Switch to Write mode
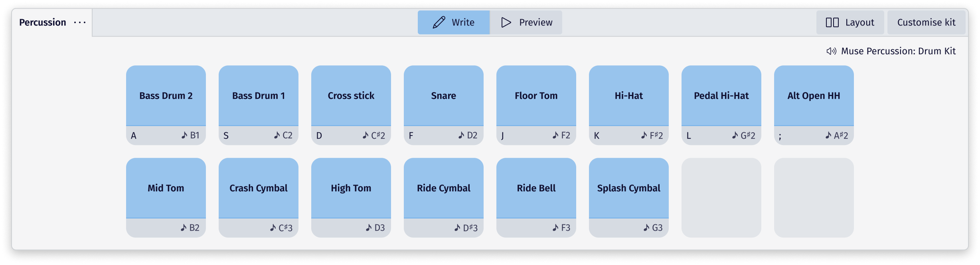The height and width of the screenshot is (265, 980). 454,22
